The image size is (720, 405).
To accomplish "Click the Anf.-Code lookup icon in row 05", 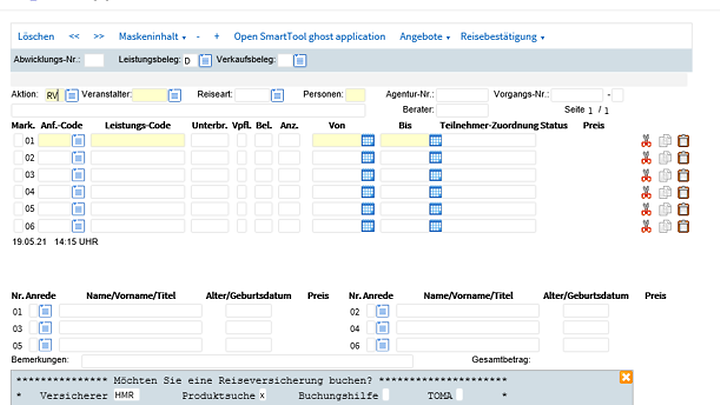I will point(78,209).
